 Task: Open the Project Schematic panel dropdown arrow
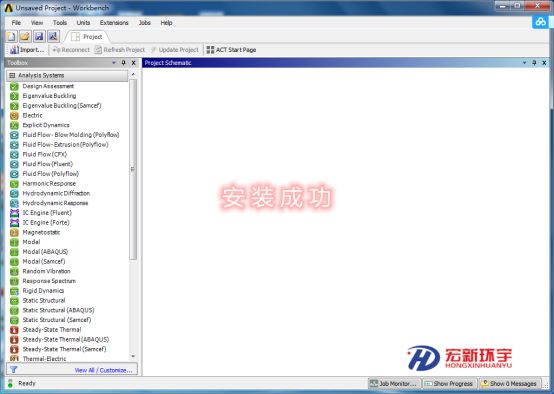[x=524, y=63]
